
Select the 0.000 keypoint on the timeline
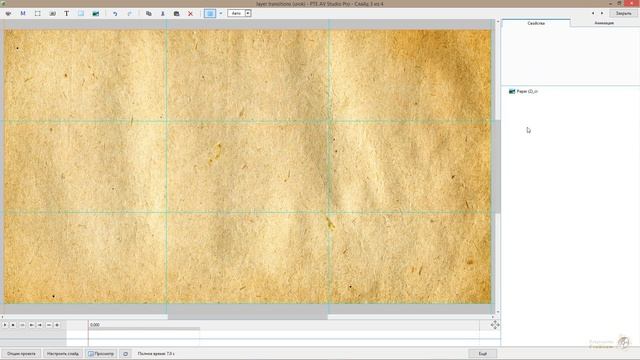(95, 325)
